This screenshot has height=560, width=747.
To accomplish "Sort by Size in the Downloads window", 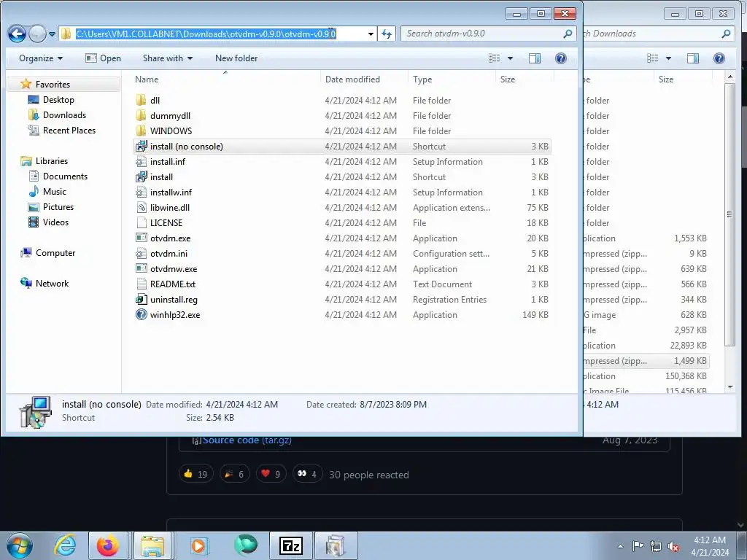I will (682, 79).
